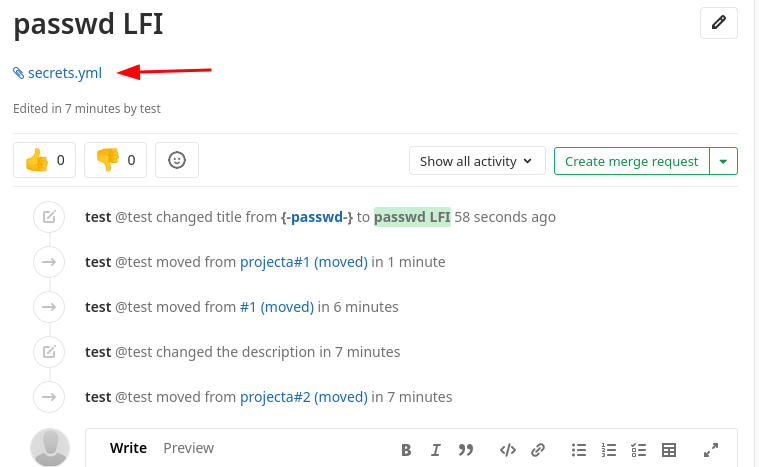Expand editor to full screen
Viewport: 759px width, 467px height.
(x=711, y=450)
